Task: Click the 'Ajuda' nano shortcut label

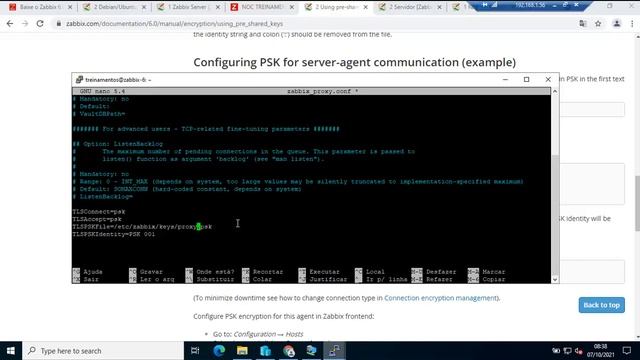Action: click(x=93, y=272)
